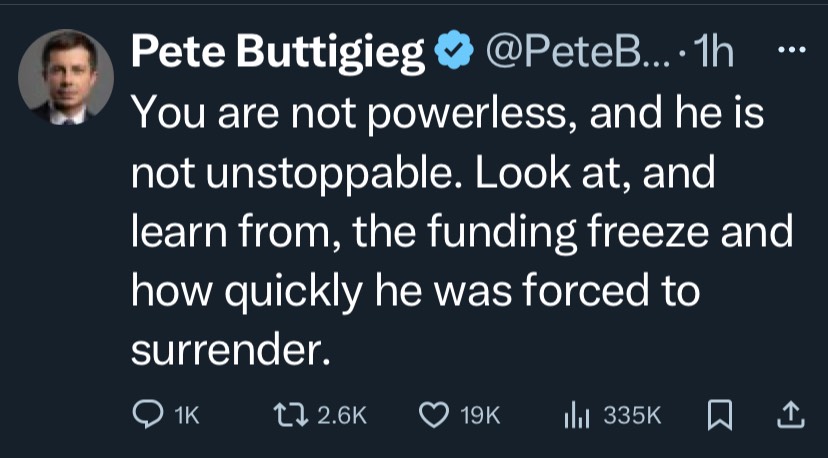Click the 19K likes count
Viewport: 828px width, 458px height.
pyautogui.click(x=480, y=416)
